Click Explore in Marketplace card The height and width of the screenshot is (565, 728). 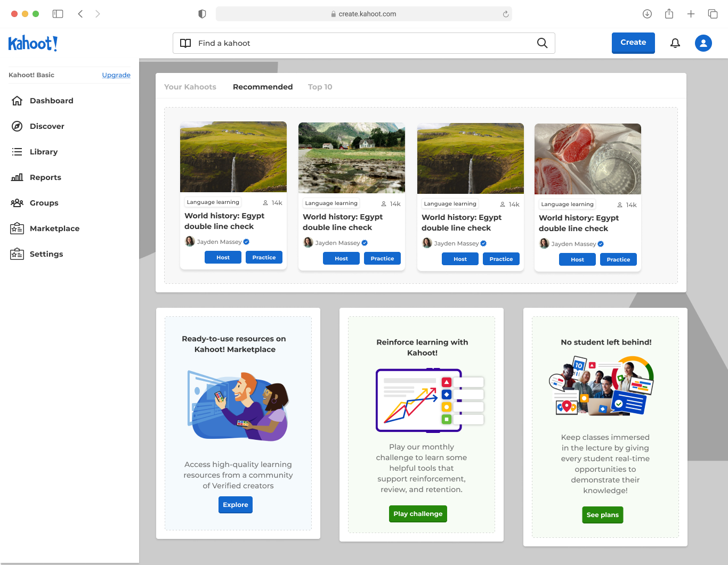pyautogui.click(x=236, y=505)
